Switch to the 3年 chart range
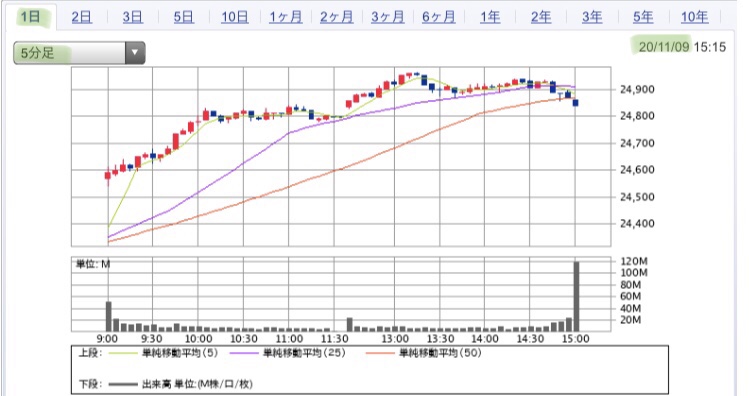 pos(592,17)
